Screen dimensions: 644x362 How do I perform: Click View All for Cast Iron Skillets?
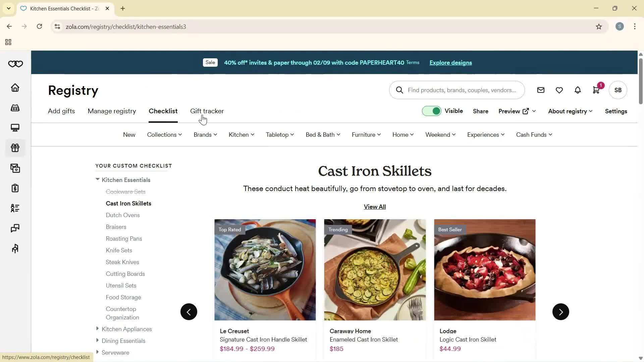point(374,206)
